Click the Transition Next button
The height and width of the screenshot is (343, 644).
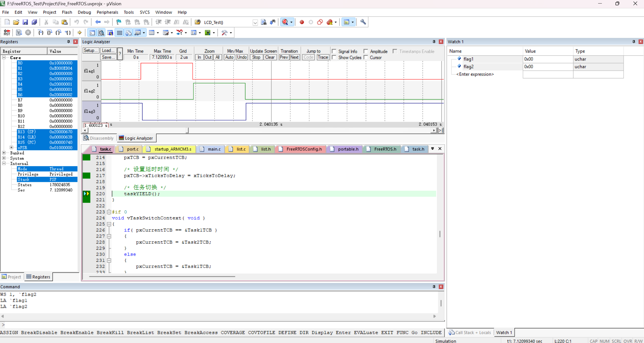pos(294,57)
